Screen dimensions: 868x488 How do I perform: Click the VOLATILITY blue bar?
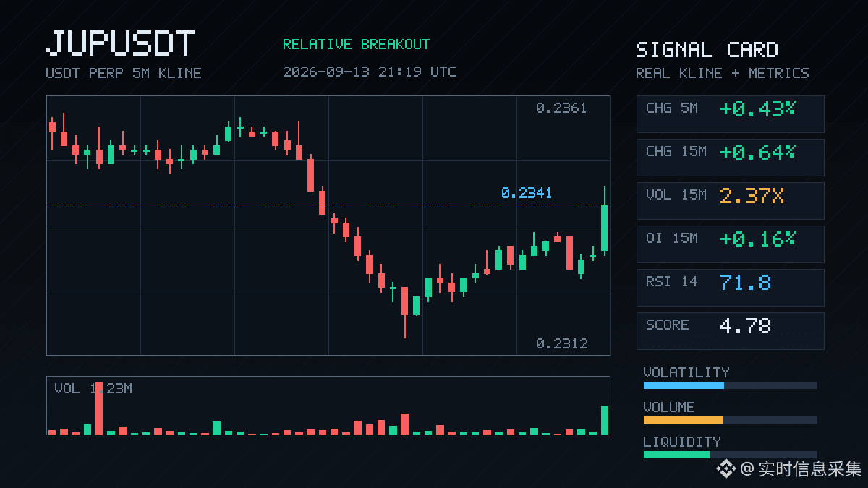(684, 385)
